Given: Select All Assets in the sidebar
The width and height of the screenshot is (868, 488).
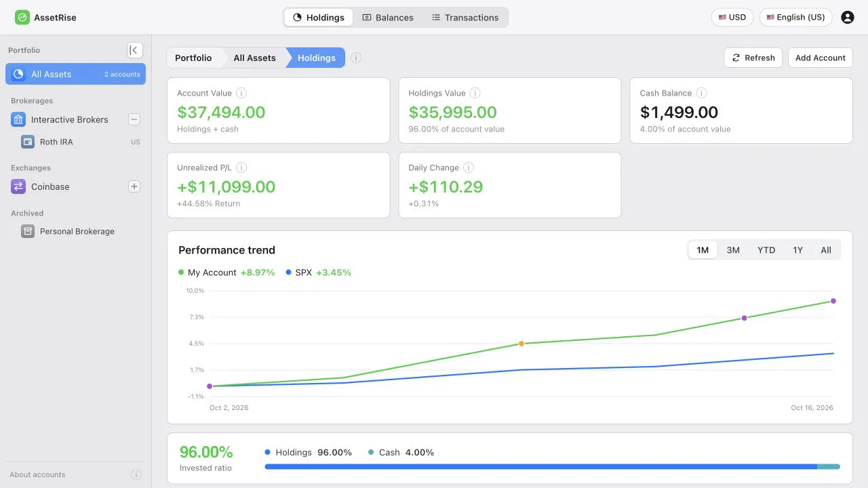Looking at the screenshot, I should click(76, 74).
